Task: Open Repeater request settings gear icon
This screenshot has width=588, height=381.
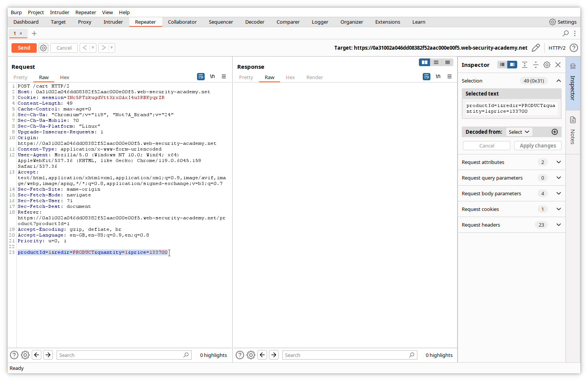Action: click(44, 48)
